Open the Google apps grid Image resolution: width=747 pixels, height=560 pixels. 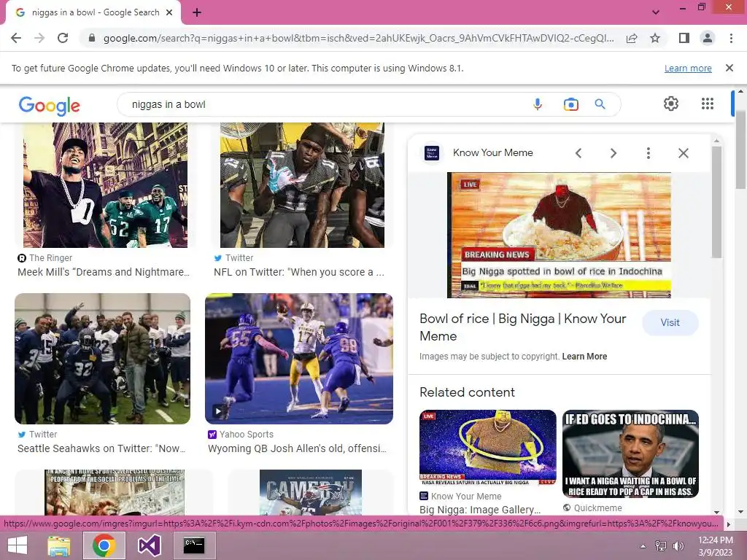point(708,104)
